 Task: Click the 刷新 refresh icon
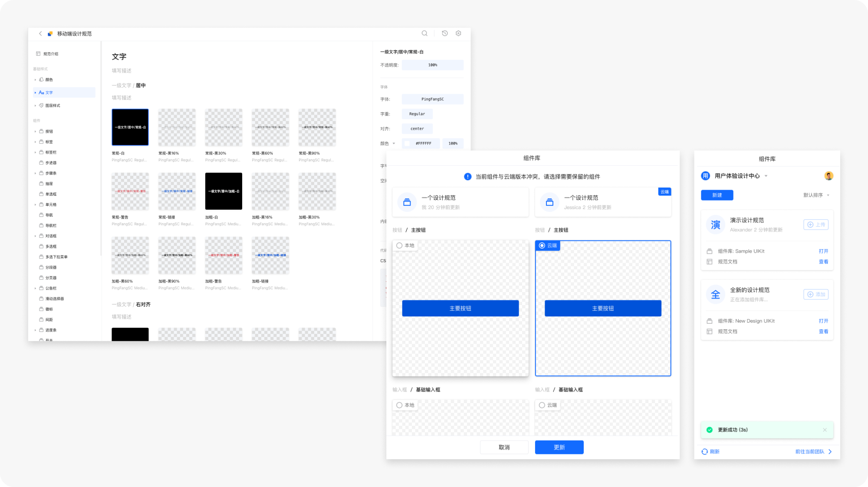pyautogui.click(x=705, y=452)
